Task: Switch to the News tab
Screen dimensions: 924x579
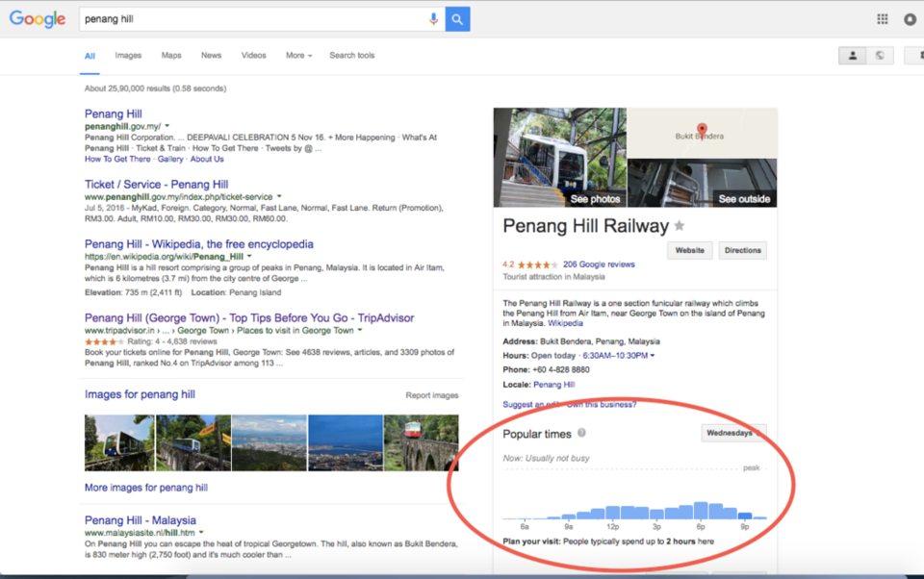Action: click(211, 56)
